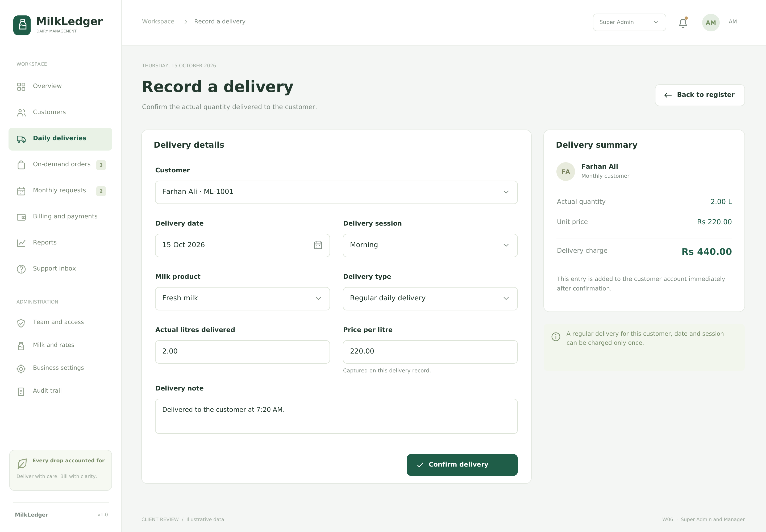This screenshot has width=766, height=532.
Task: Click the On-demand orders bag icon
Action: pyautogui.click(x=21, y=165)
